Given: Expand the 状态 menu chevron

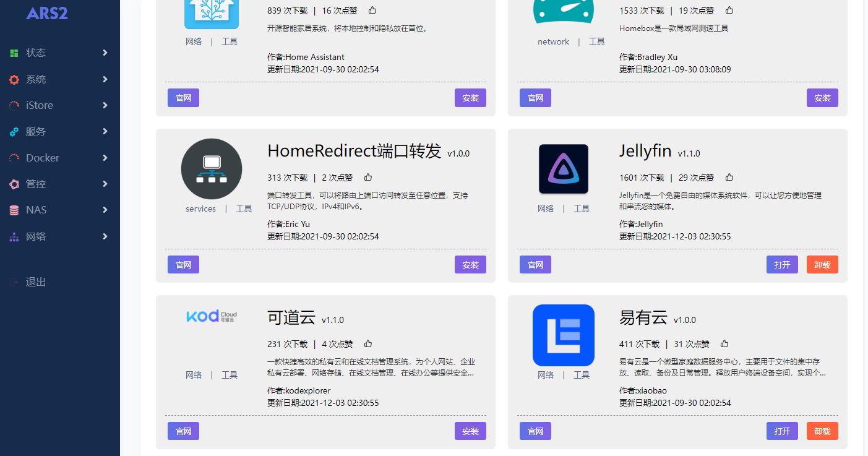Looking at the screenshot, I should pyautogui.click(x=105, y=53).
